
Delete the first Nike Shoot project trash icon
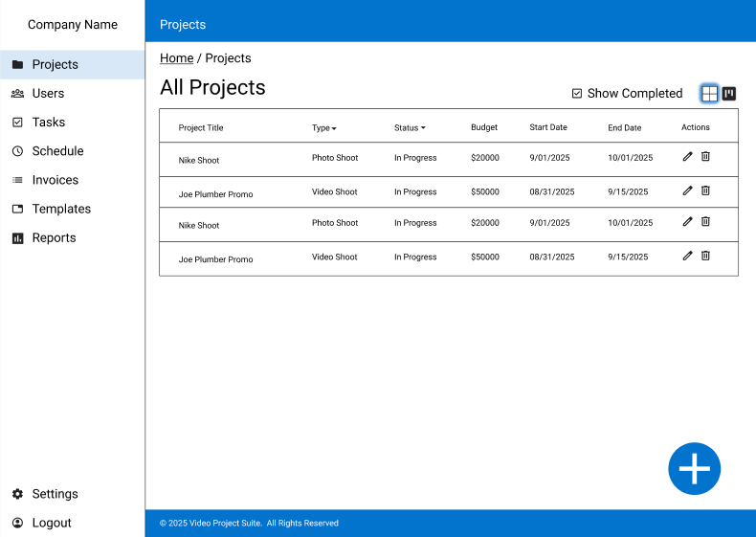[705, 156]
